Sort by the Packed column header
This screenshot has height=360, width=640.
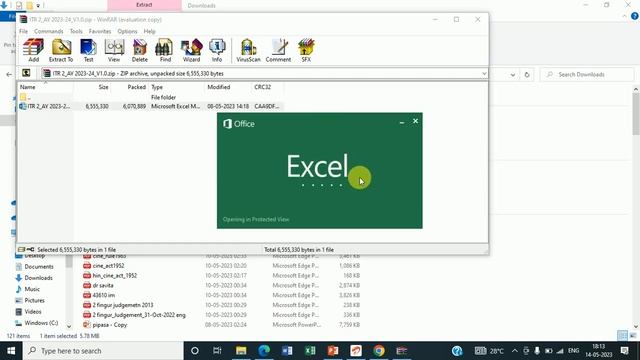pos(129,87)
